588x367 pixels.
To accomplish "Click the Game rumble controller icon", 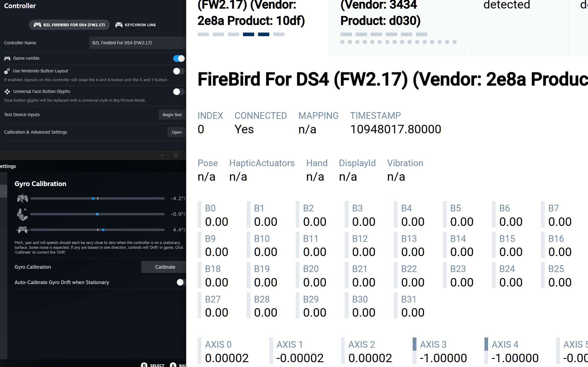I will tap(7, 58).
